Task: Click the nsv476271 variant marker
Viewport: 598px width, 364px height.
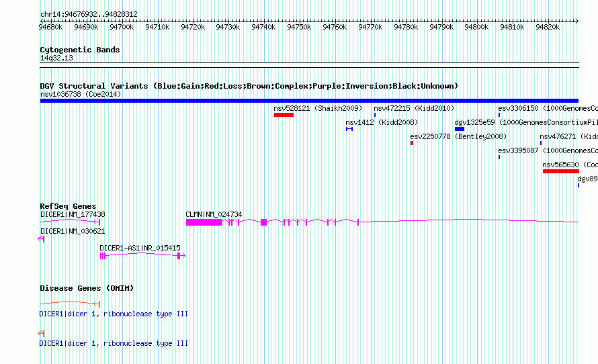Action: click(541, 143)
